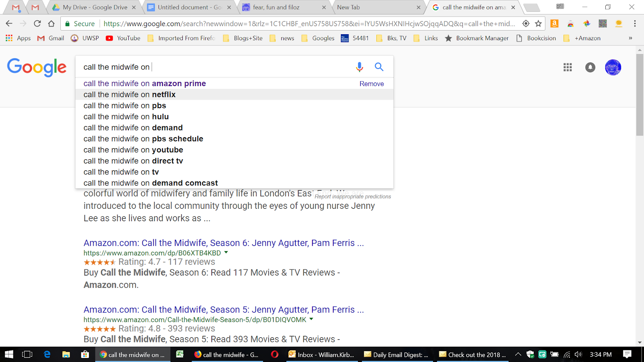Open the yellow speech bubble extension
Screen dimensions: 644x362
pyautogui.click(x=619, y=24)
